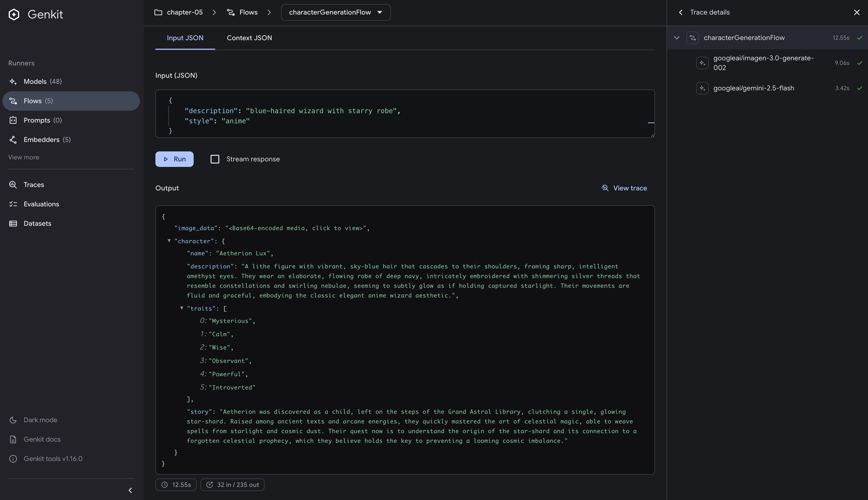Click chapter-05 breadcrumb folder
Viewport: 868px width, 500px height.
click(x=179, y=12)
